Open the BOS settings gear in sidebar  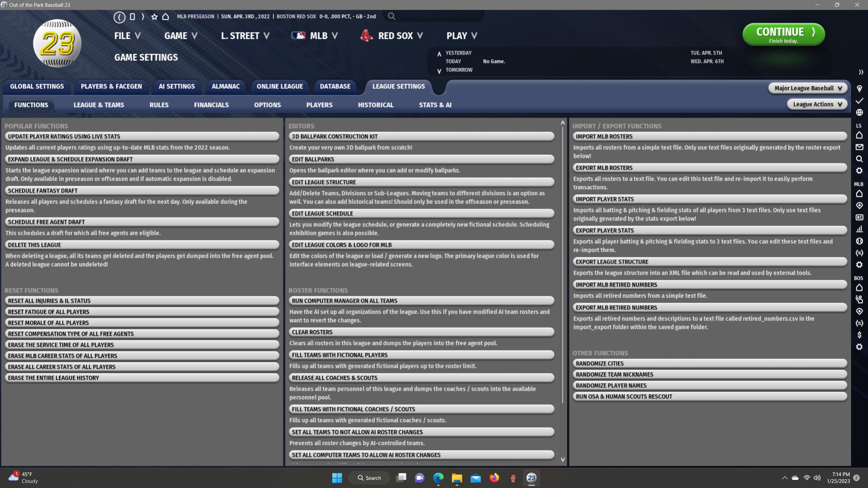click(x=859, y=347)
